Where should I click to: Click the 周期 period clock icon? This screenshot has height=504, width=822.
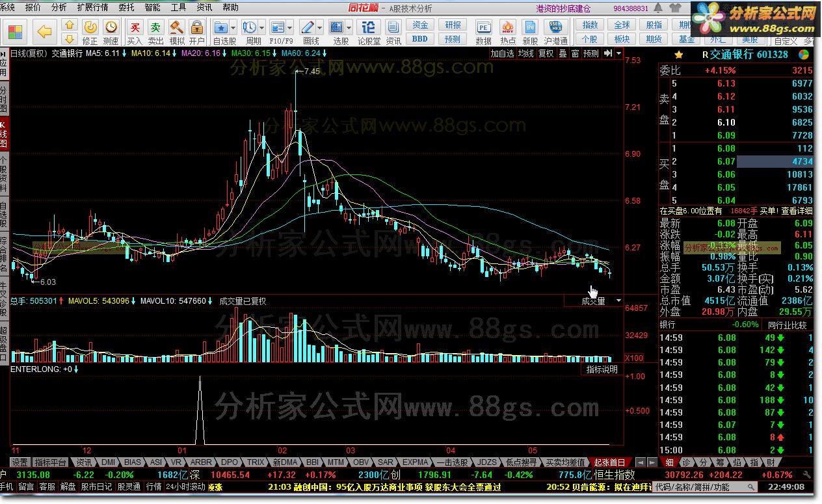249,27
